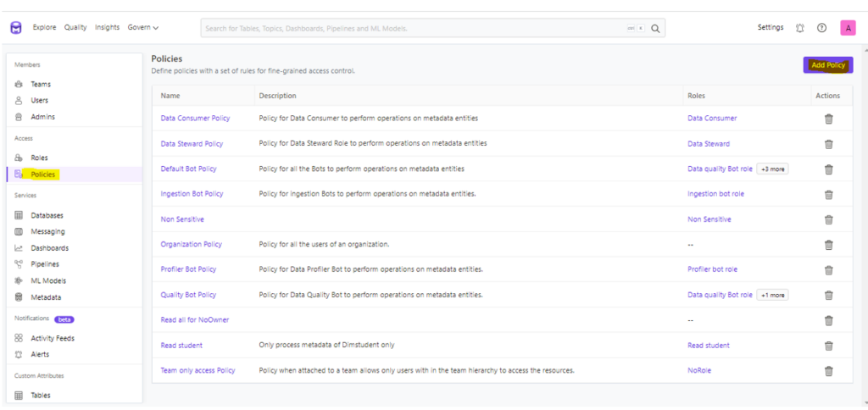Click the Add Policy button

(x=827, y=65)
